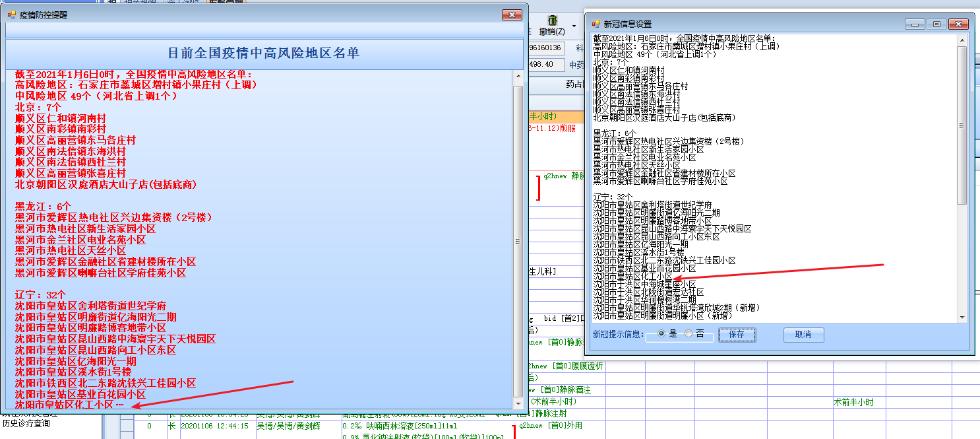This screenshot has height=439, width=980.
Task: Click 历史诊疗查询 in the left panel
Action: (26, 424)
